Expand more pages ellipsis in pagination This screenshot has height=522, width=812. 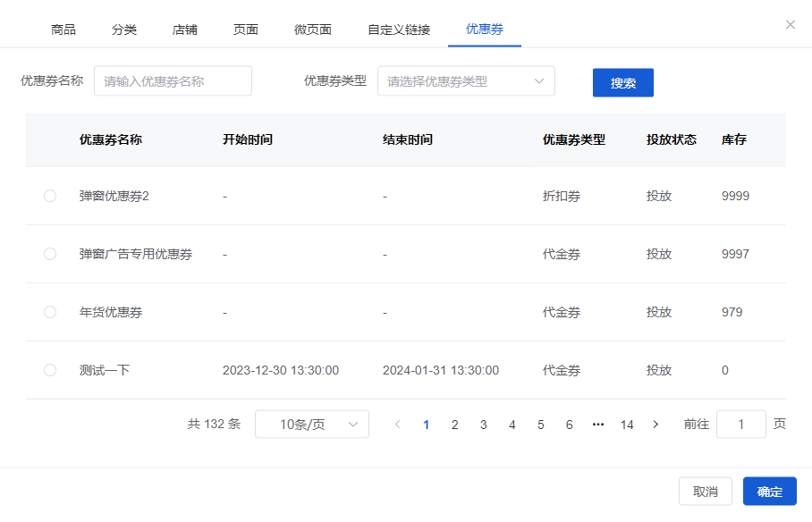coord(598,424)
